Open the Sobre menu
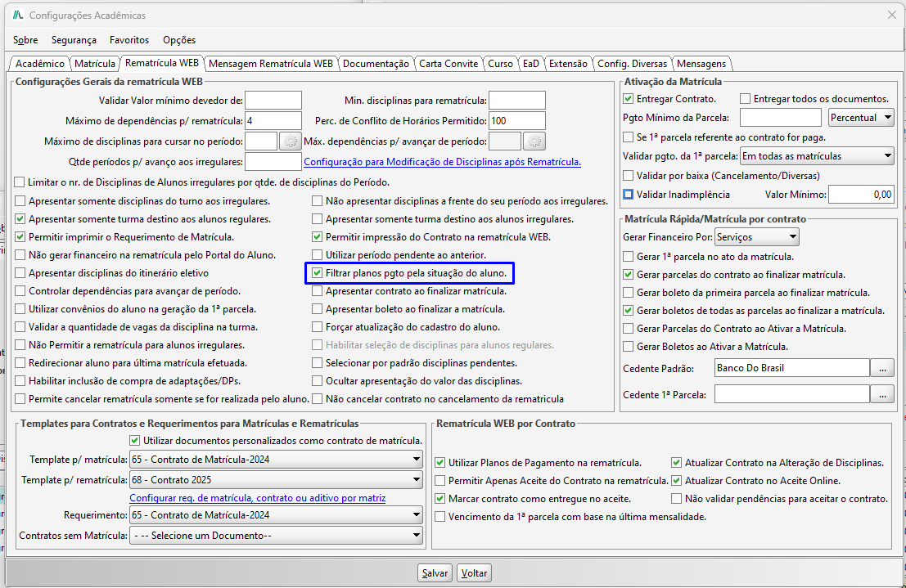The image size is (906, 588). tap(25, 40)
